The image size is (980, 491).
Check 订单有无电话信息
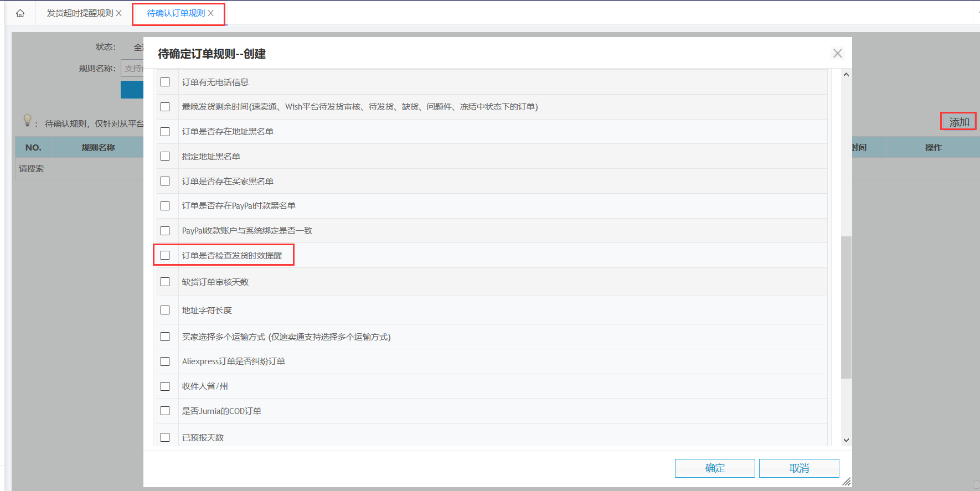click(x=165, y=82)
